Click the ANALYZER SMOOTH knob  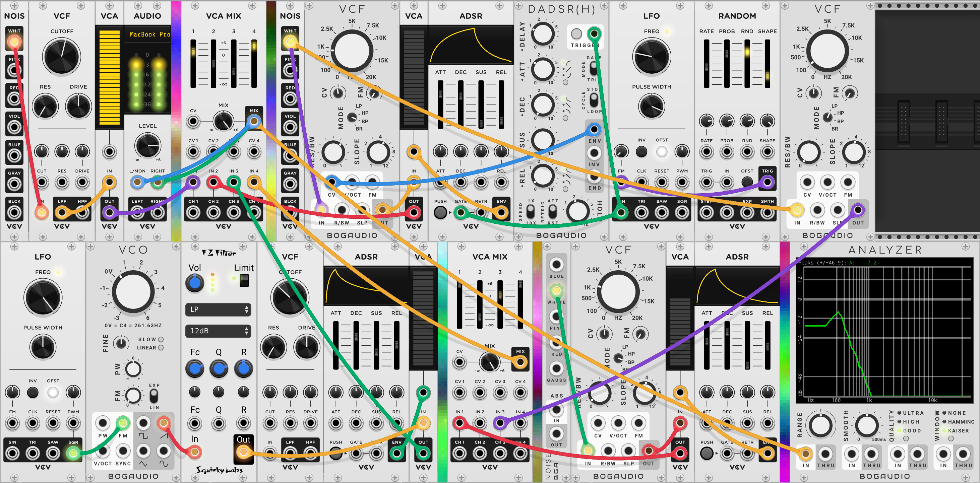[x=867, y=425]
